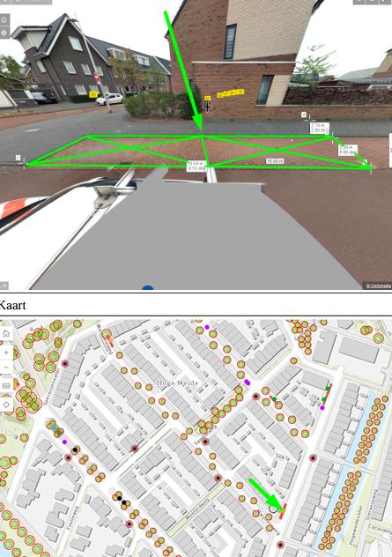Click the measurement point 1 flag marker
Image resolution: width=392 pixels, height=557 pixels.
point(18,158)
